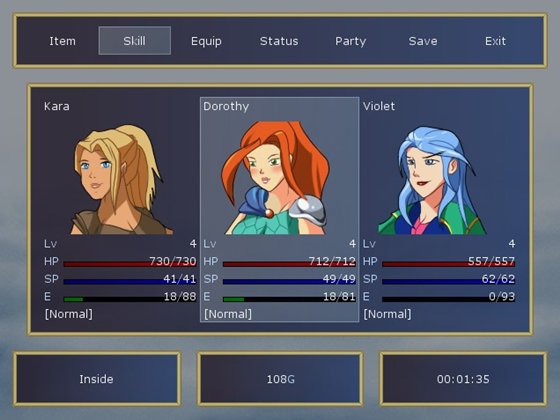560x420 pixels.
Task: Click the Inside location panel
Action: click(x=97, y=379)
